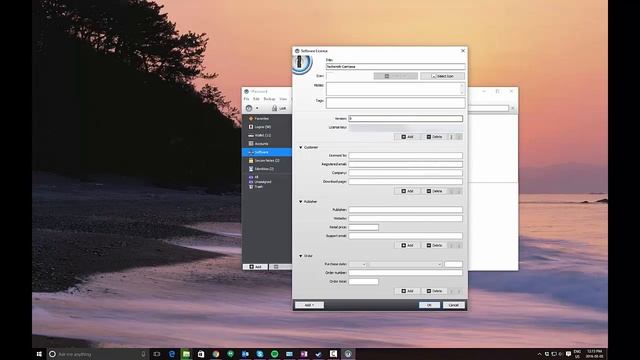Delete a field in Order section
Image resolution: width=640 pixels, height=360 pixels.
434,291
